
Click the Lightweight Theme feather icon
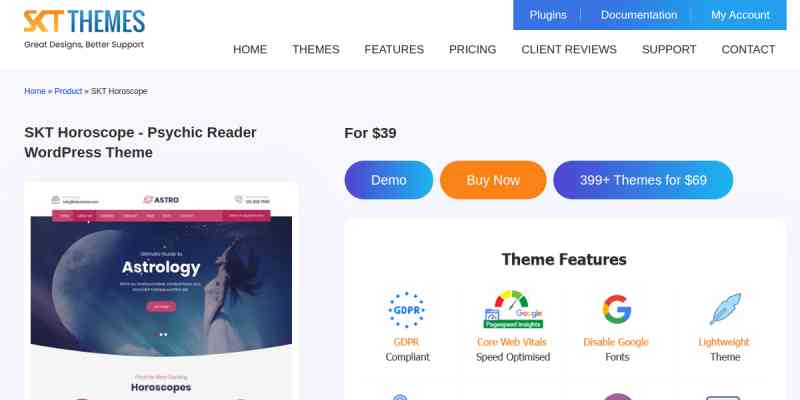coord(725,309)
